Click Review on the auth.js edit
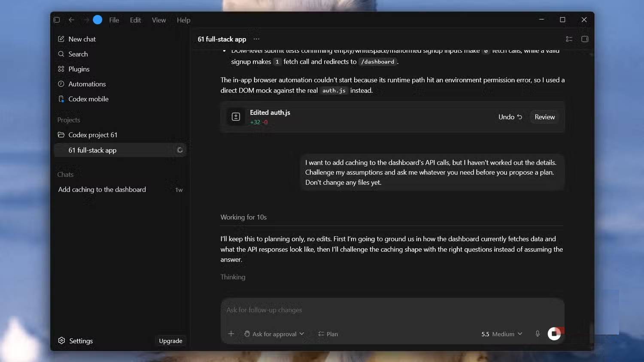This screenshot has width=644, height=362. tap(545, 117)
